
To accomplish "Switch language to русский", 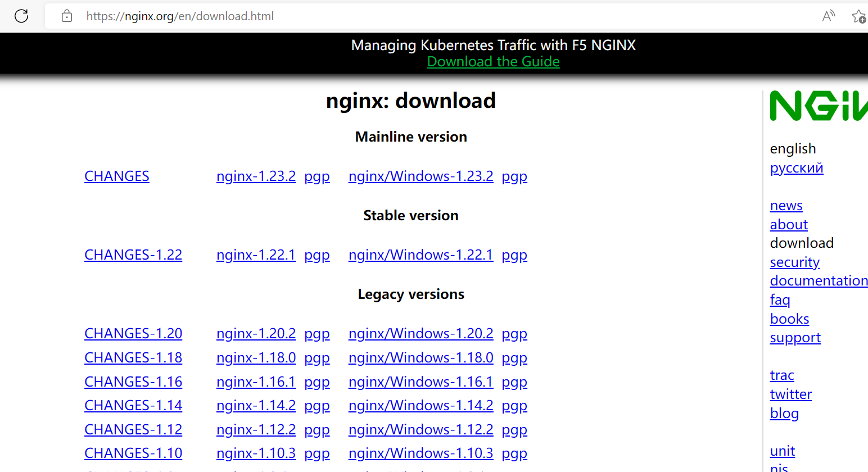I will [x=797, y=168].
